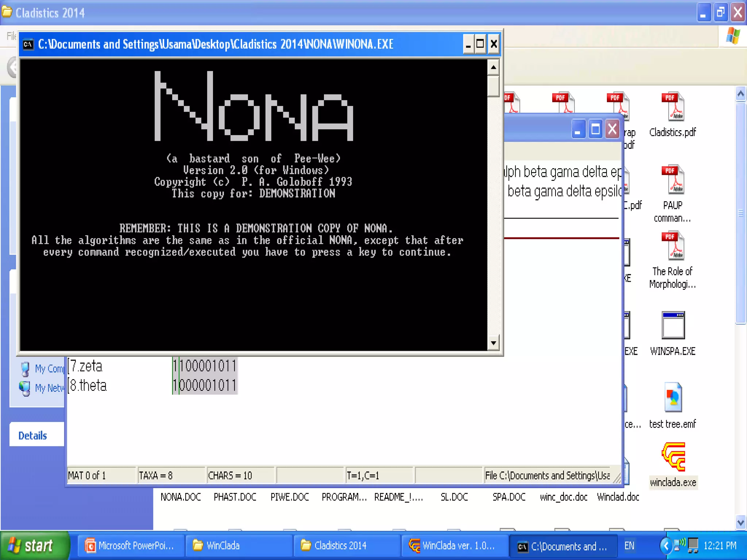Open the PAUP commands PDF icon
This screenshot has height=560, width=747.
point(673,179)
